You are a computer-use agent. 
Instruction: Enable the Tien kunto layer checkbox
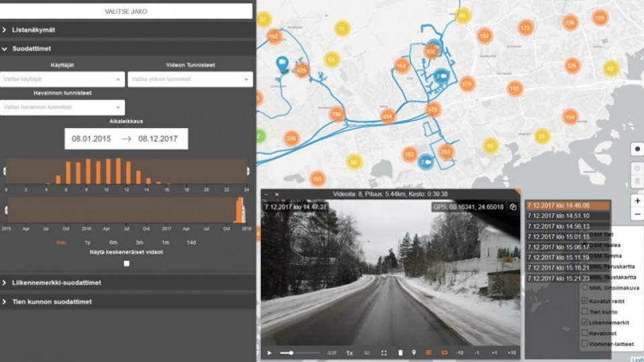pos(584,312)
